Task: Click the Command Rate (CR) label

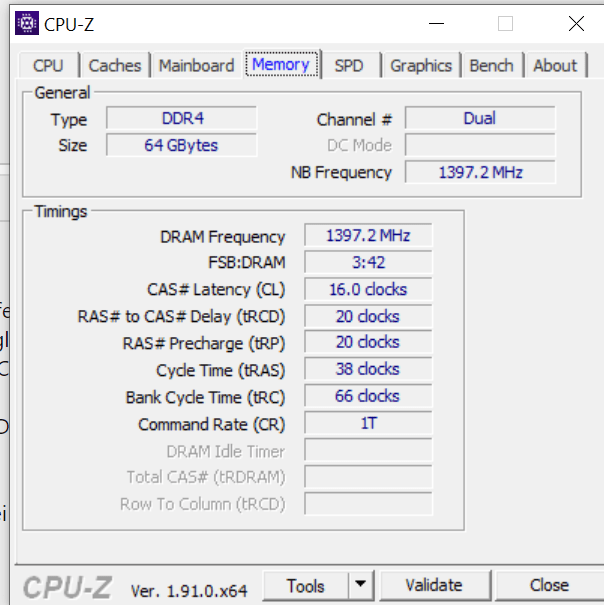Action: [x=211, y=425]
